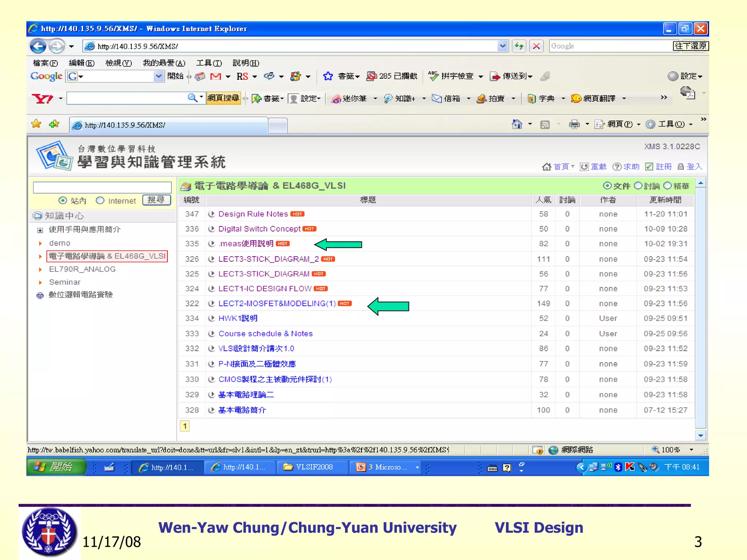Open the address bar dropdown arrow

click(x=503, y=46)
